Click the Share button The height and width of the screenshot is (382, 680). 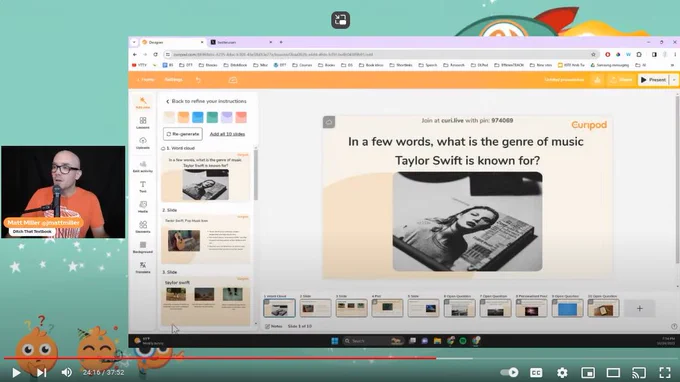click(x=621, y=80)
